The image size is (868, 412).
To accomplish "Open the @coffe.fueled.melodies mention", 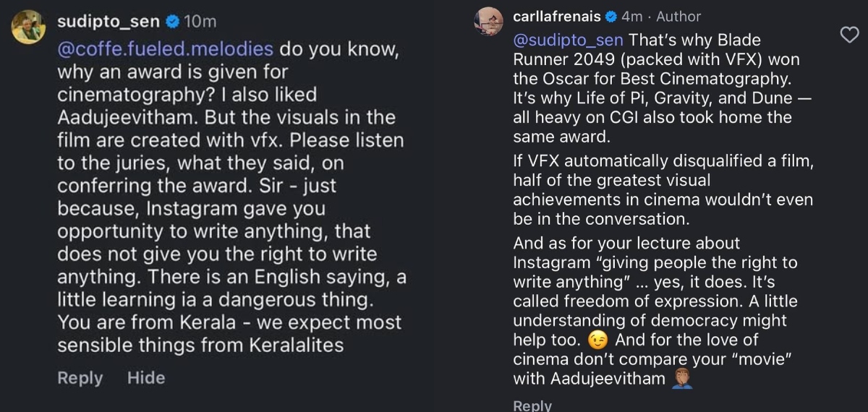I will click(166, 49).
